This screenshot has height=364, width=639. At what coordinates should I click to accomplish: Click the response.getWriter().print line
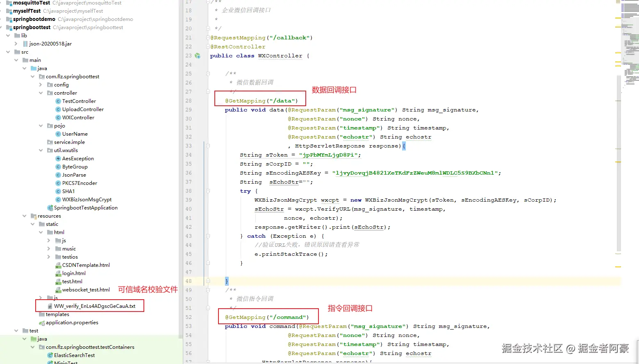323,227
